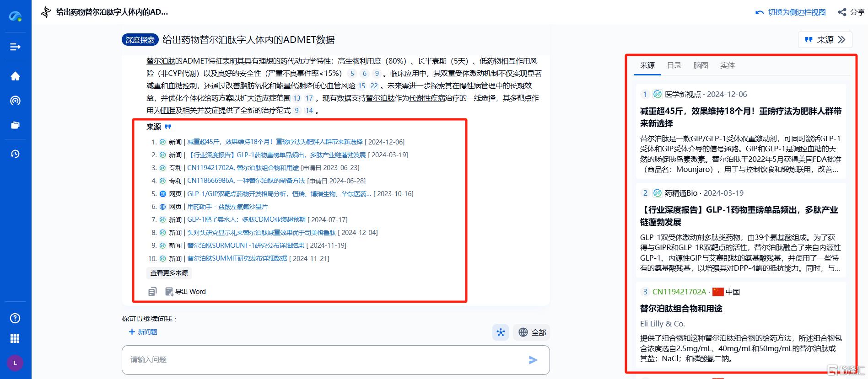Open the 全部 scope selector
The height and width of the screenshot is (379, 868).
click(532, 332)
